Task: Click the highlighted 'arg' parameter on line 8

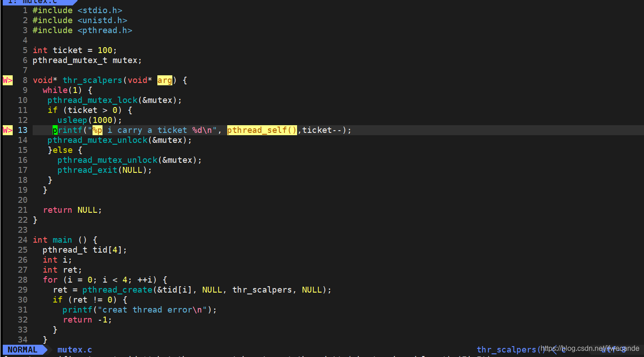Action: pyautogui.click(x=165, y=80)
